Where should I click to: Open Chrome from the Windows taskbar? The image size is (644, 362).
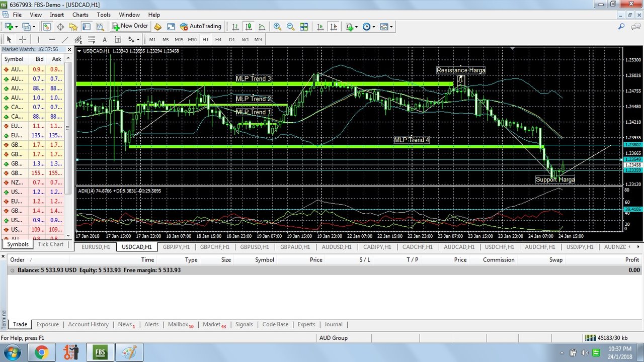pyautogui.click(x=42, y=352)
